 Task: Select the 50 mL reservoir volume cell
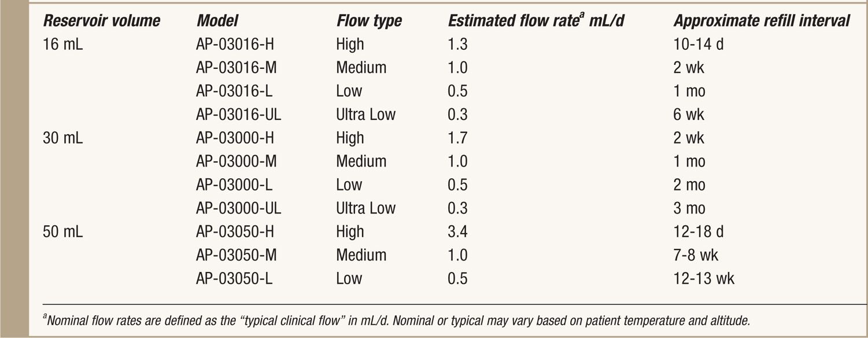tap(62, 232)
